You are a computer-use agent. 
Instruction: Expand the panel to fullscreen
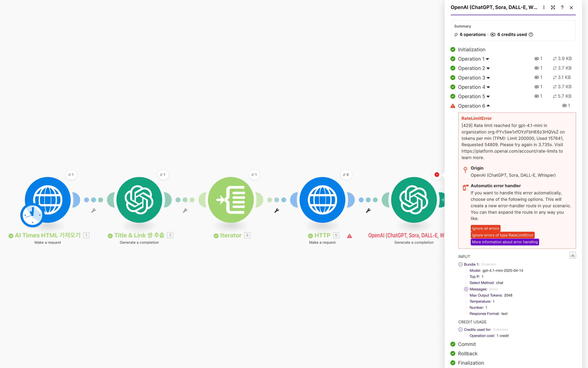pos(553,7)
